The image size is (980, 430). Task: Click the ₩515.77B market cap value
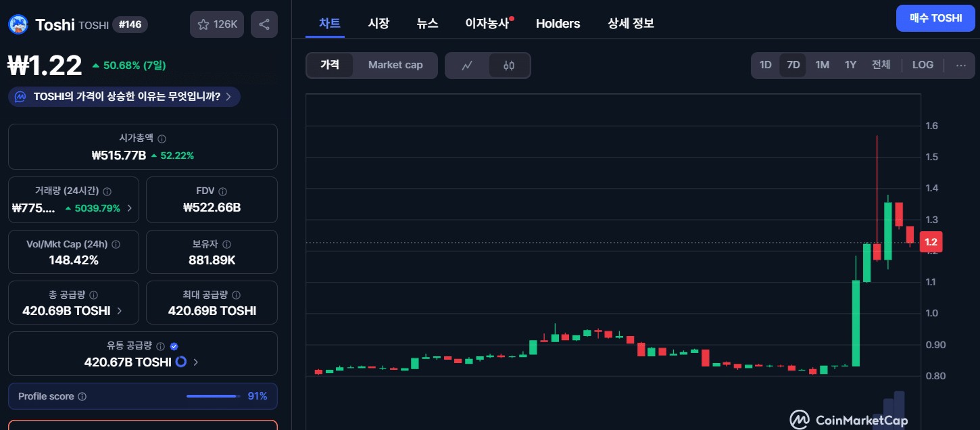point(118,156)
